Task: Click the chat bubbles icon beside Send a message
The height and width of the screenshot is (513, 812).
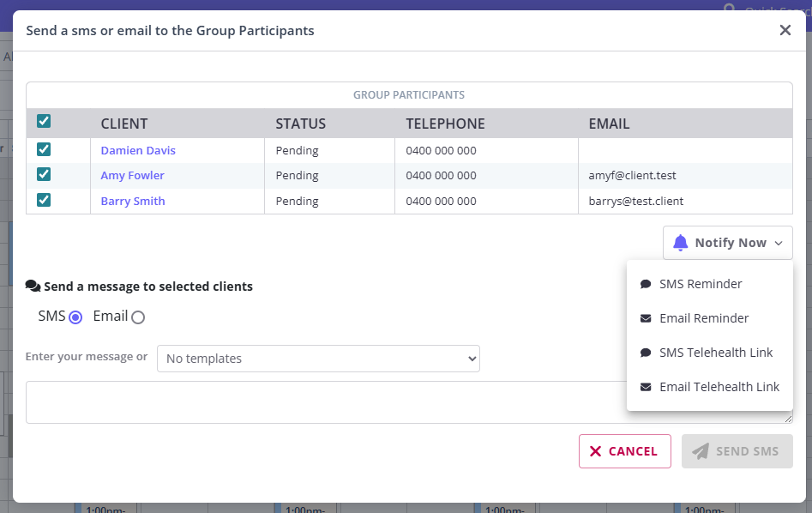Action: [x=33, y=287]
